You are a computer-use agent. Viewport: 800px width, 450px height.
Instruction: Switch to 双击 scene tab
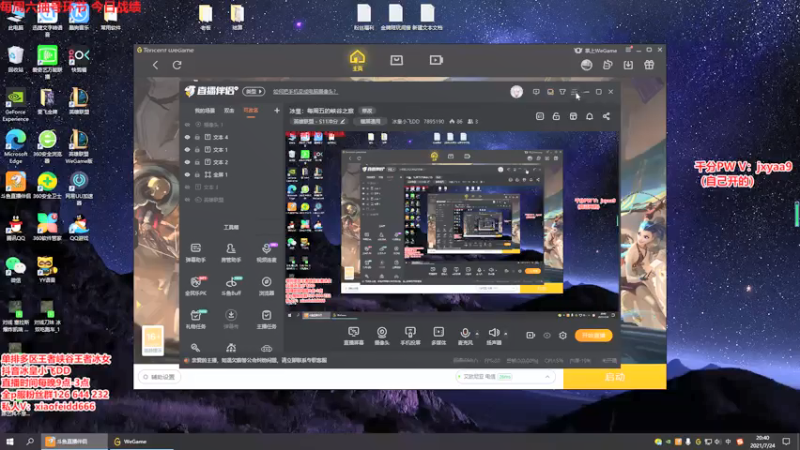coord(229,110)
